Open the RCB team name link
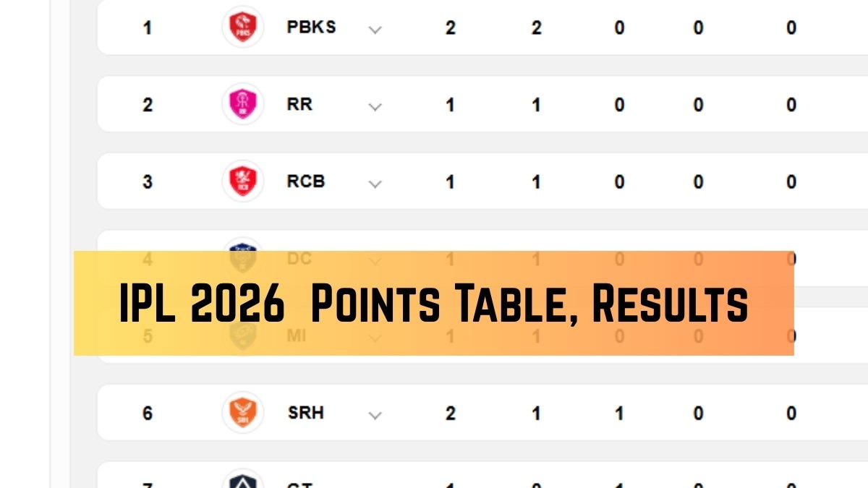868x488 pixels. [306, 181]
